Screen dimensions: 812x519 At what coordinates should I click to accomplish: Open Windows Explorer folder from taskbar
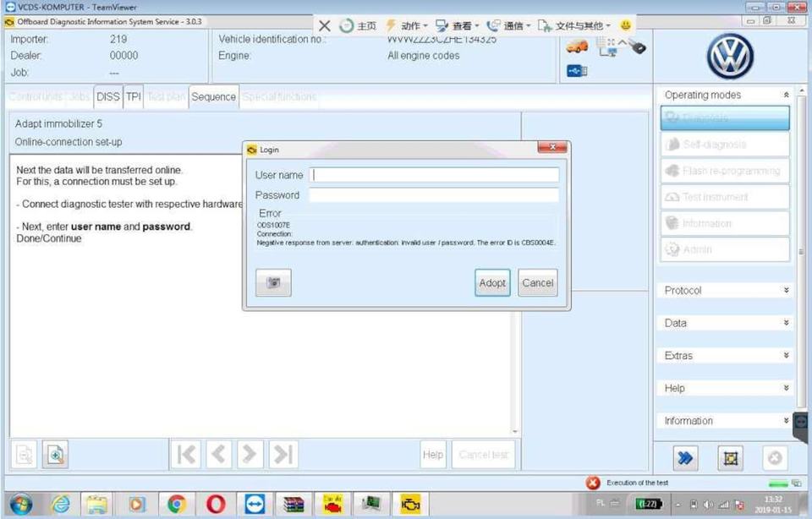click(96, 504)
